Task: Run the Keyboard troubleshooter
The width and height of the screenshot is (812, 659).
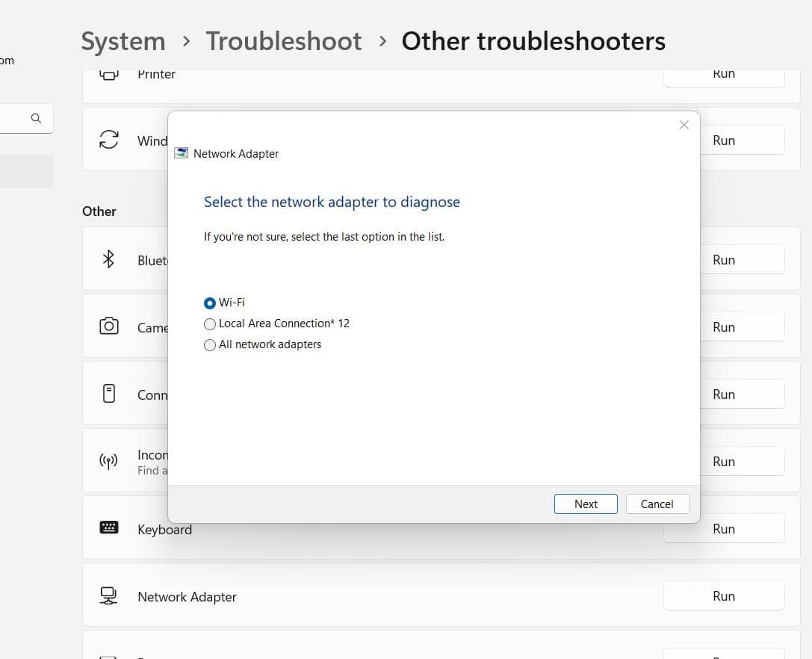Action: click(x=724, y=528)
